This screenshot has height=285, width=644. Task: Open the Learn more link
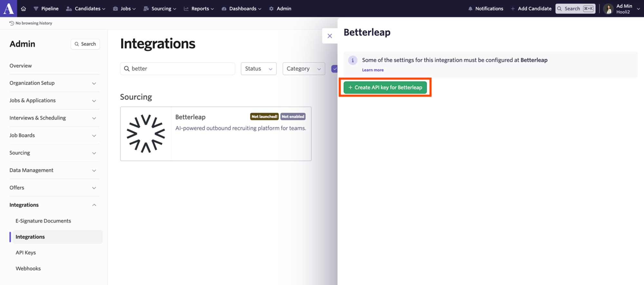(373, 70)
